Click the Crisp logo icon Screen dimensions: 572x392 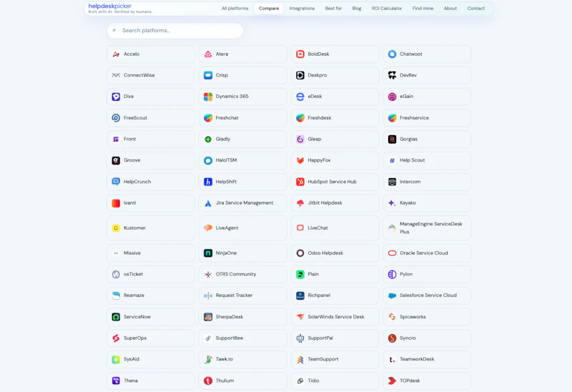coord(208,75)
